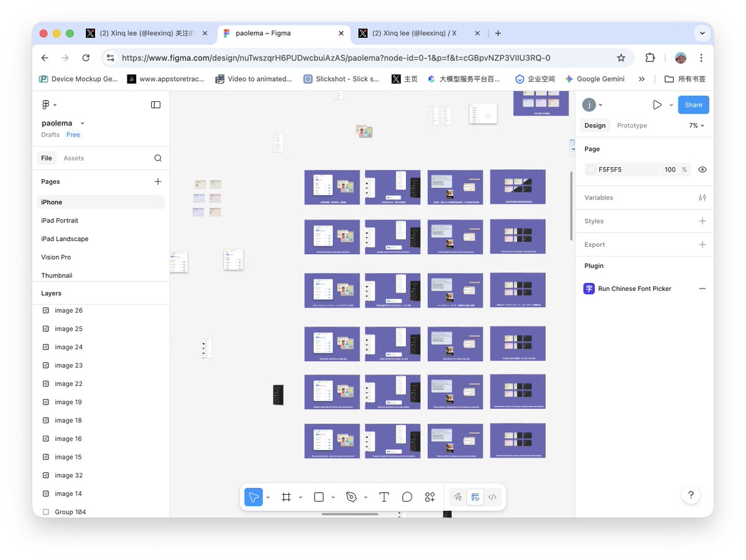The height and width of the screenshot is (560, 746).
Task: Select the Comment tool
Action: [x=407, y=497]
